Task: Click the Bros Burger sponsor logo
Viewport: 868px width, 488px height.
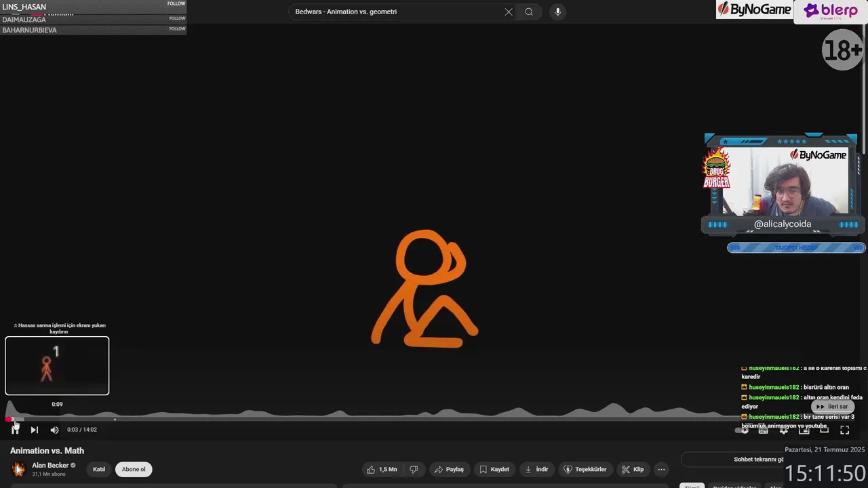Action: pos(716,169)
